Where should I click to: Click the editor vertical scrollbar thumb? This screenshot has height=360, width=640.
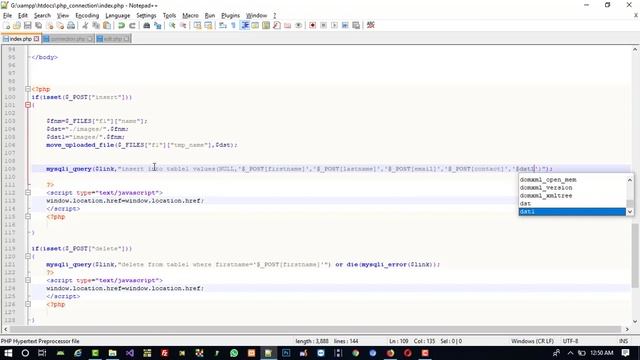click(x=635, y=256)
